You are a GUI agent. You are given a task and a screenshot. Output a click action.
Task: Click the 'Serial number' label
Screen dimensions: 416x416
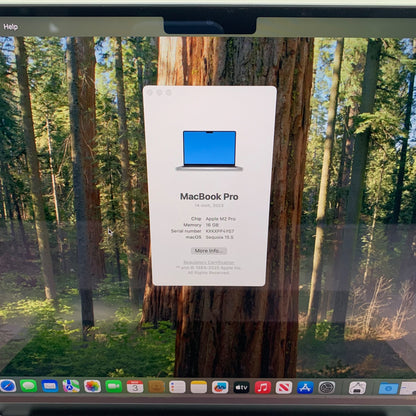[186, 231]
